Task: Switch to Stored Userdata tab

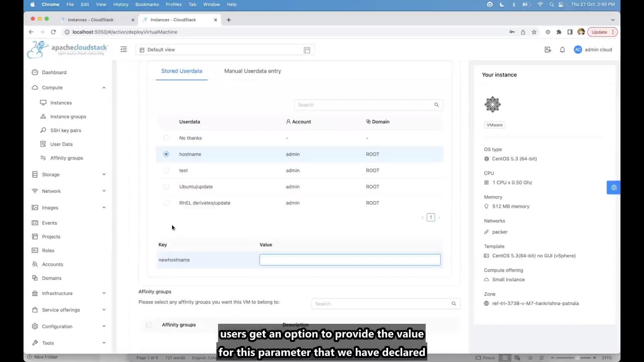Action: [181, 71]
